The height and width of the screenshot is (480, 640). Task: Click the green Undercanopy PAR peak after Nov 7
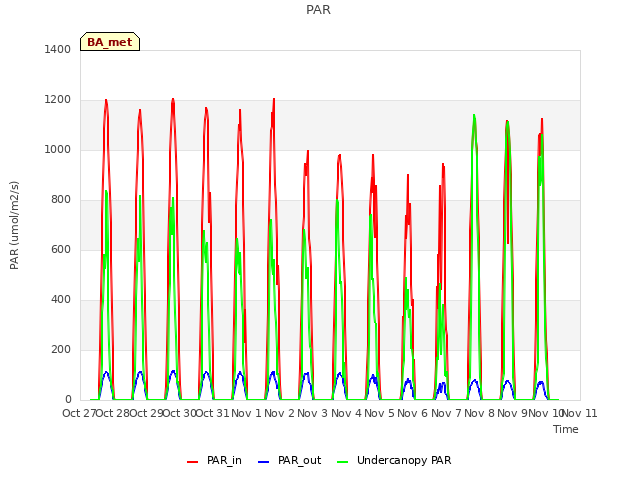click(x=474, y=115)
